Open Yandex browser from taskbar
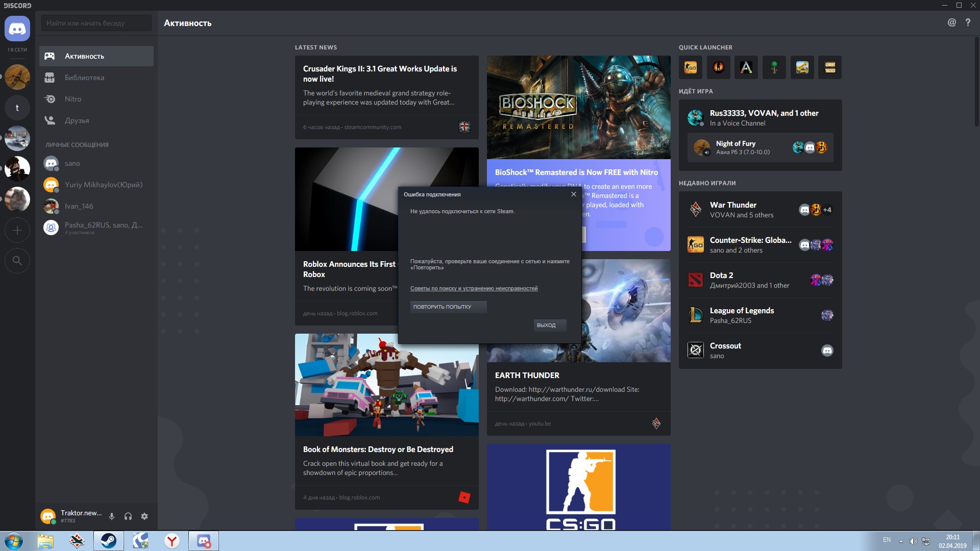Image resolution: width=980 pixels, height=551 pixels. click(172, 541)
